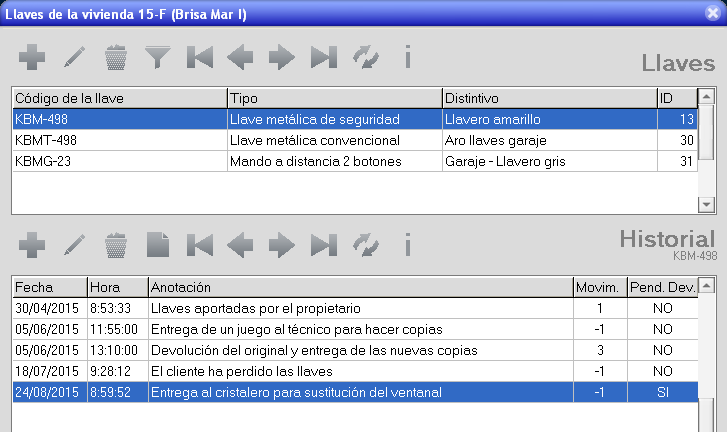Delete Historial entry using trash icon

click(116, 245)
